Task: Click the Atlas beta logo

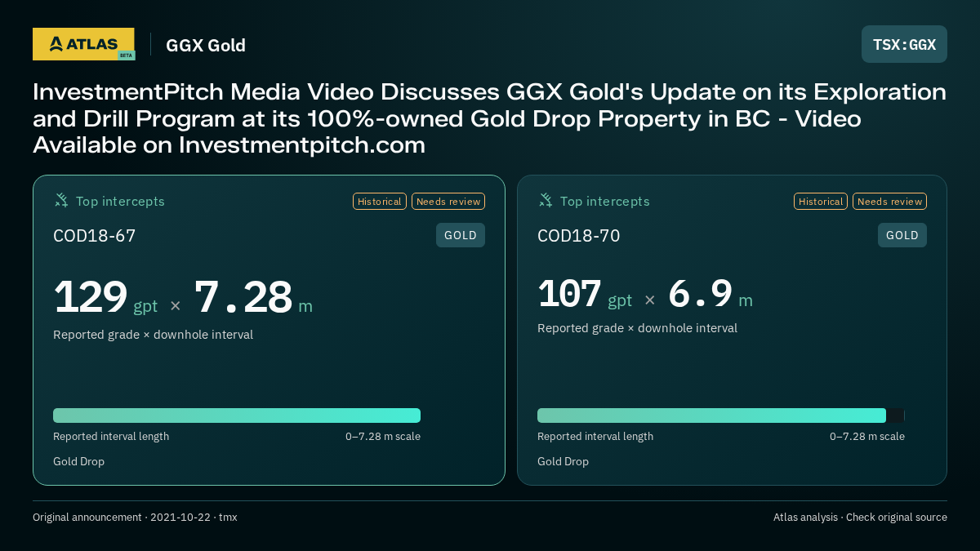Action: [x=83, y=44]
